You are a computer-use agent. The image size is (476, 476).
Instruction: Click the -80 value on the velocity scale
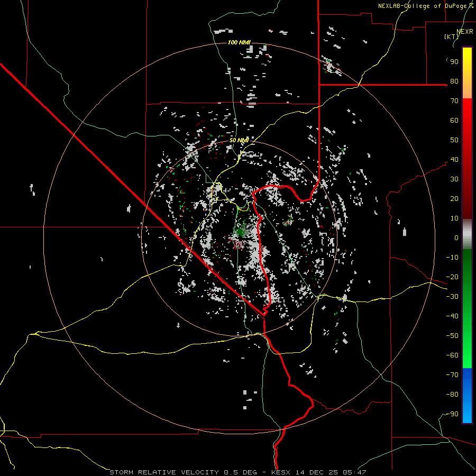(x=452, y=395)
